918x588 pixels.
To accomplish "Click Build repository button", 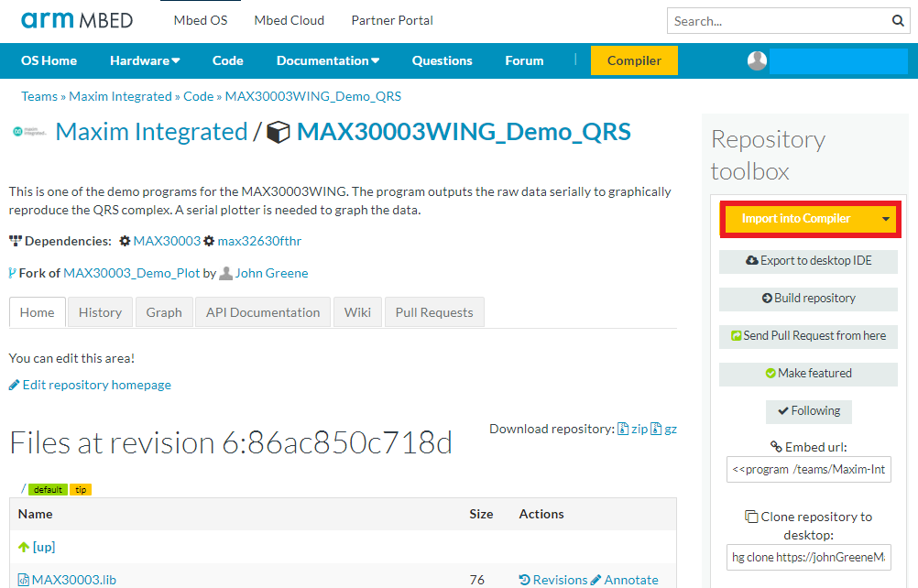I will (808, 299).
